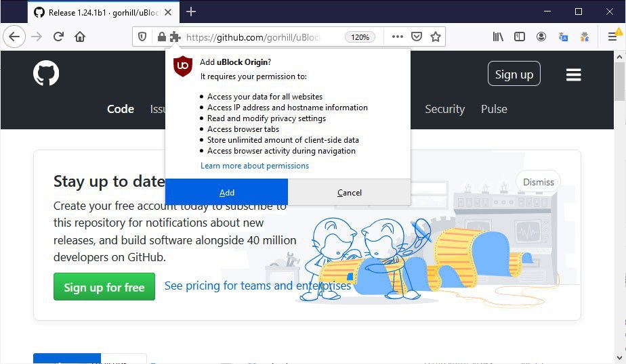Maximize the Firefox window
This screenshot has width=626, height=364.
(x=578, y=12)
